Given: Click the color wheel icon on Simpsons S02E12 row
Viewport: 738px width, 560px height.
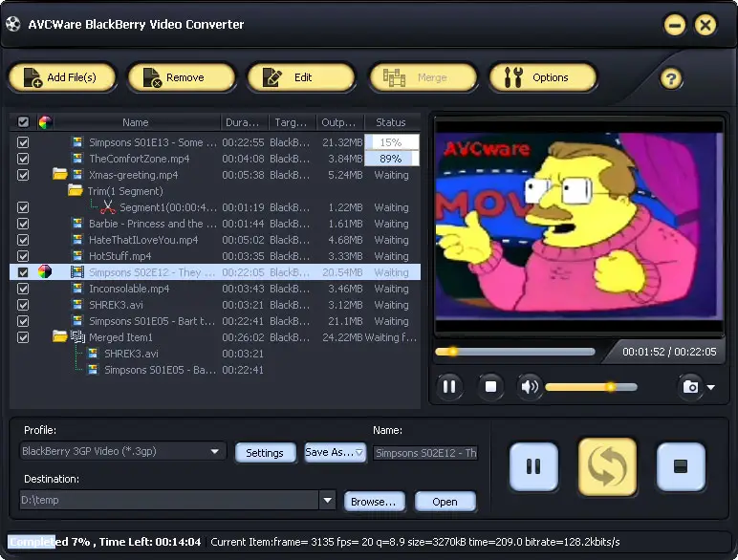Looking at the screenshot, I should tap(45, 271).
